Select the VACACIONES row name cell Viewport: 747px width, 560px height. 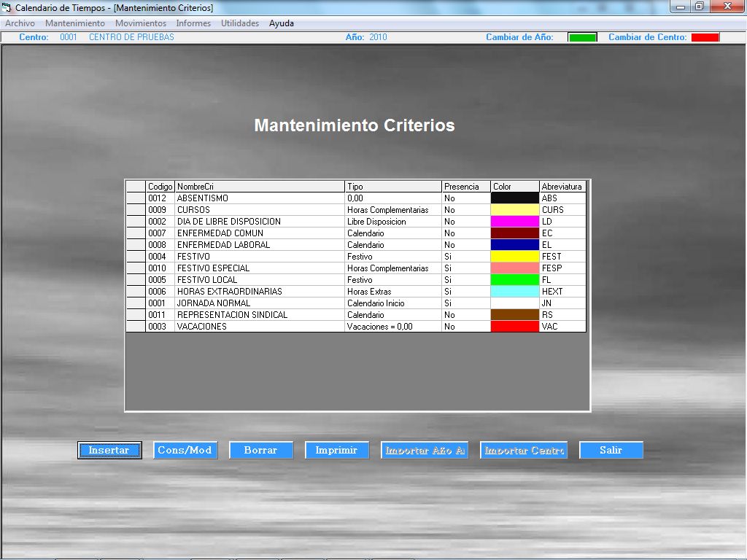click(259, 327)
